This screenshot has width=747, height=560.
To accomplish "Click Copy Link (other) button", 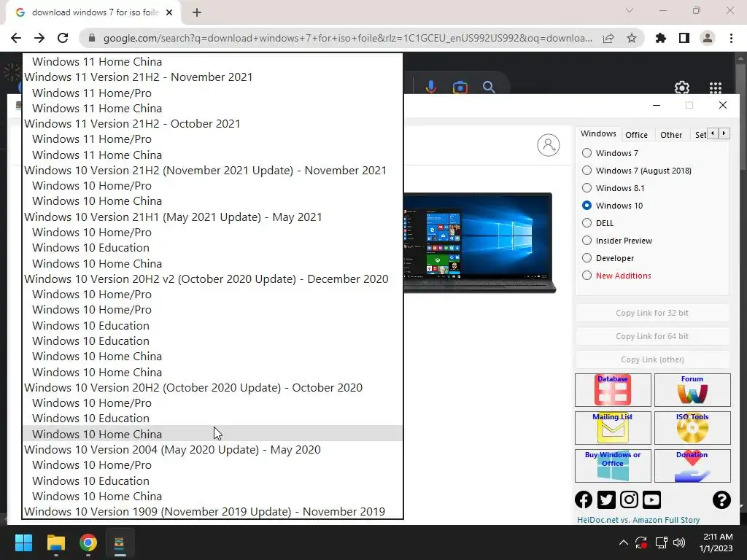I will point(652,359).
